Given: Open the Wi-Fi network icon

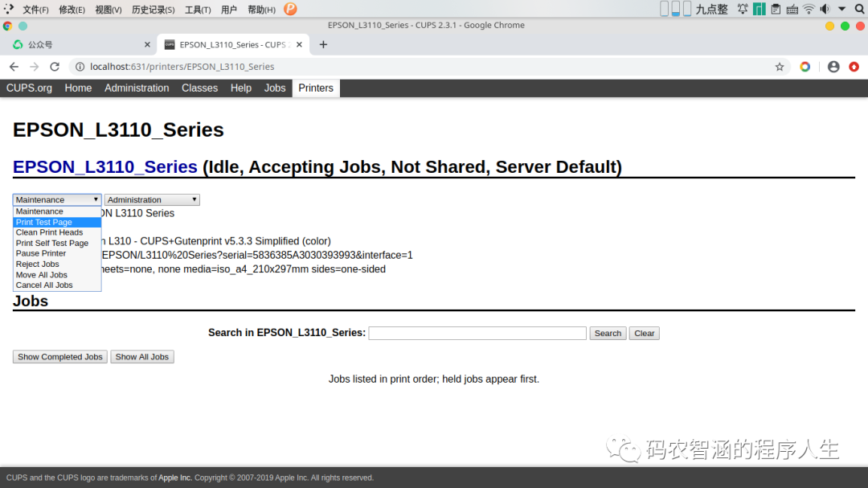Looking at the screenshot, I should pyautogui.click(x=809, y=9).
